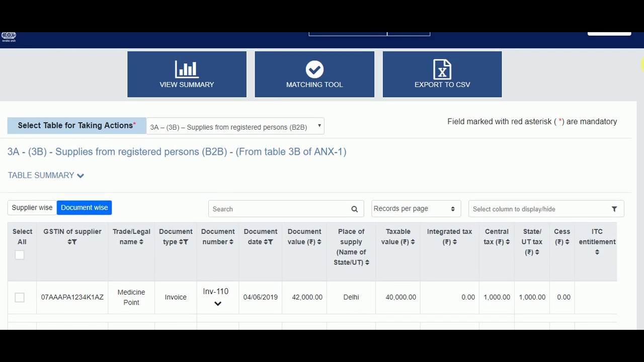Click the 04/06/2019 document date cell
The height and width of the screenshot is (362, 644).
coord(261,297)
